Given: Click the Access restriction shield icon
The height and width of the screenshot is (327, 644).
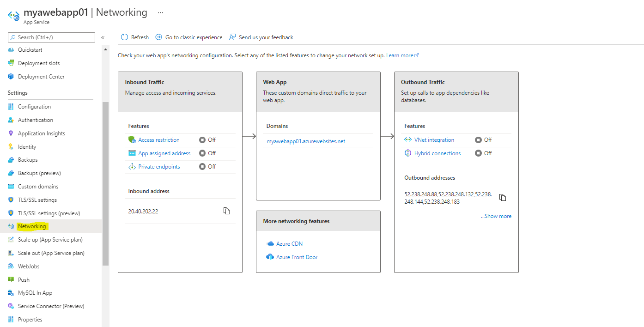Looking at the screenshot, I should pos(132,140).
